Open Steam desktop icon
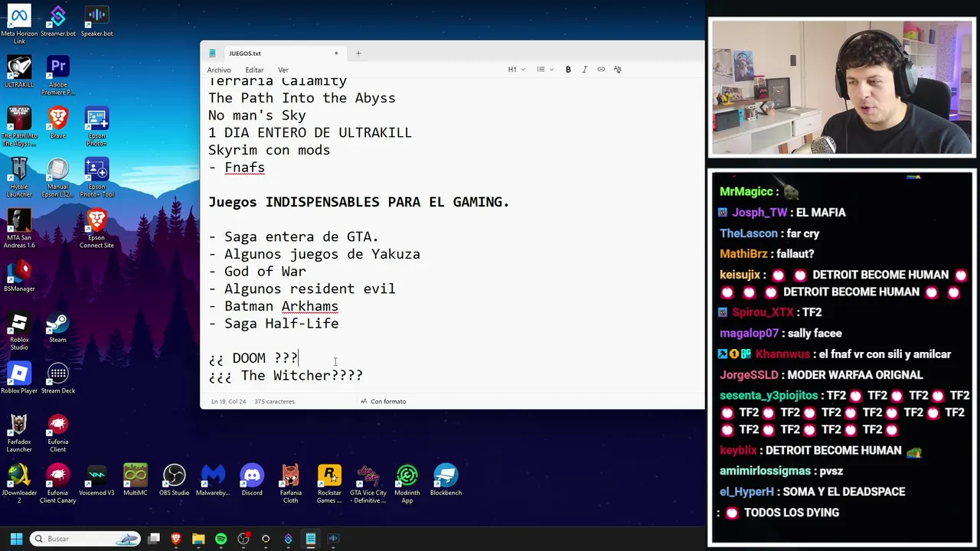The height and width of the screenshot is (551, 980). click(58, 327)
